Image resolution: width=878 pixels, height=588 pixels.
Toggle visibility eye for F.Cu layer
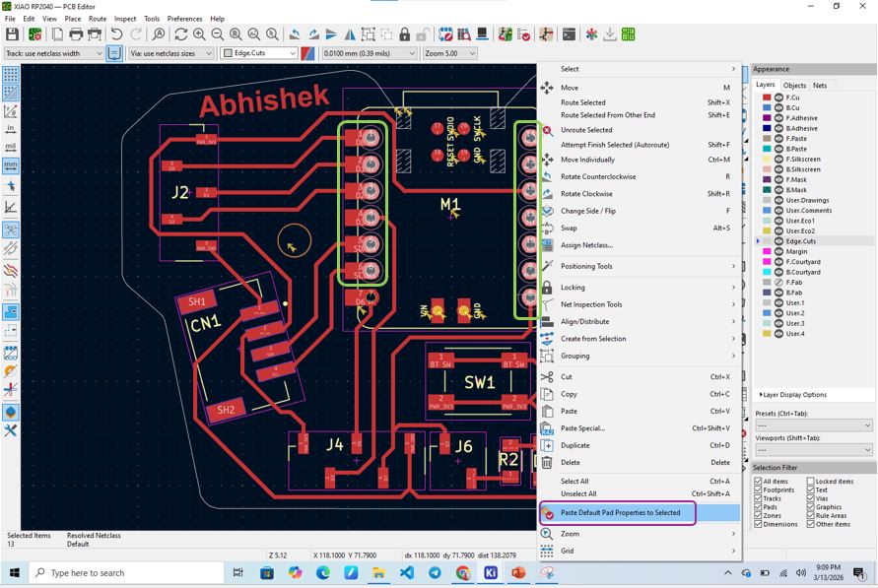(778, 98)
